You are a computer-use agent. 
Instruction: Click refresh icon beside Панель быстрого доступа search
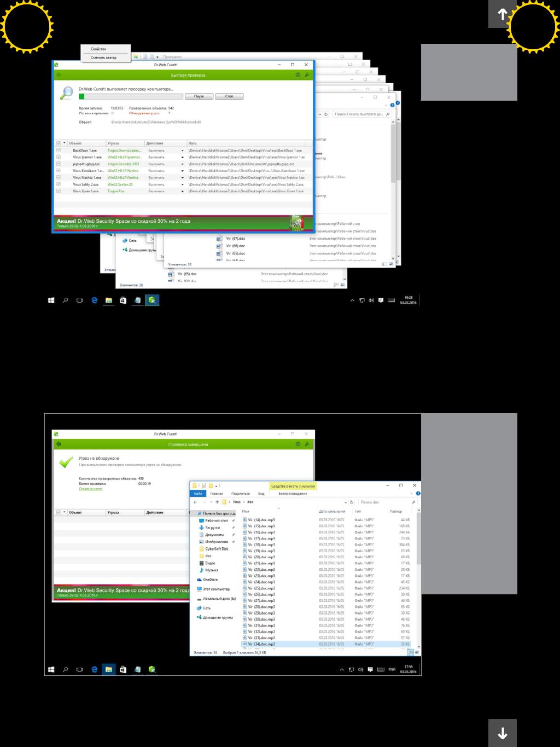point(326,114)
